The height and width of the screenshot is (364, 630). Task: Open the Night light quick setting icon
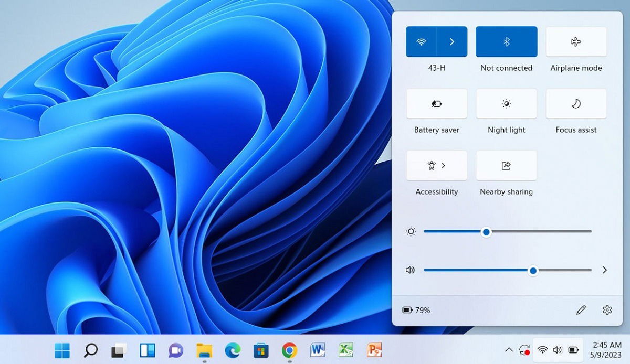tap(506, 103)
